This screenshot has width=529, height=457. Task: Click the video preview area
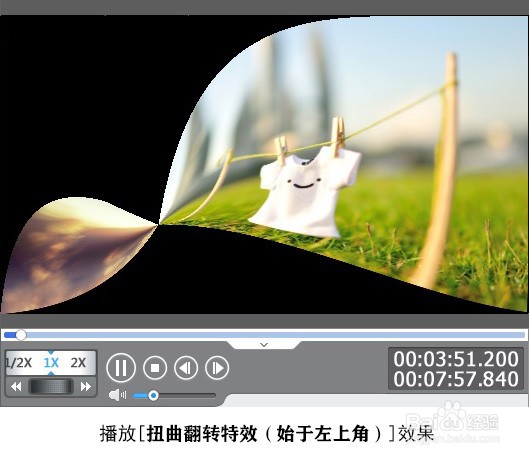tap(264, 164)
